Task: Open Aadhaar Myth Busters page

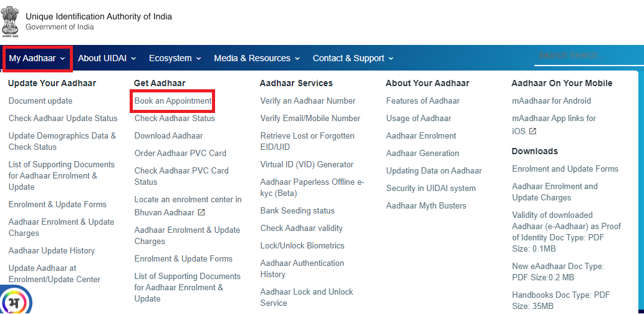Action: click(x=426, y=206)
